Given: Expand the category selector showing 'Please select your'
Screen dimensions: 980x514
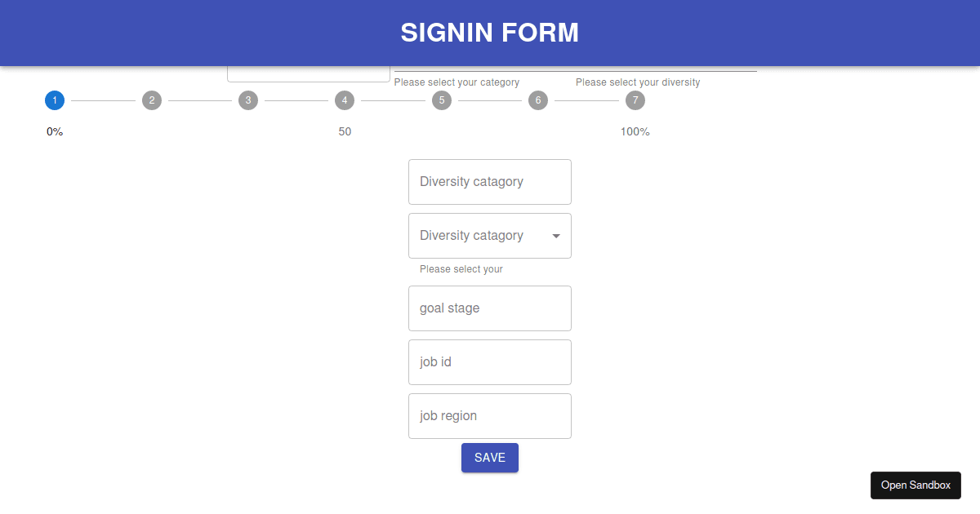Looking at the screenshot, I should (489, 236).
